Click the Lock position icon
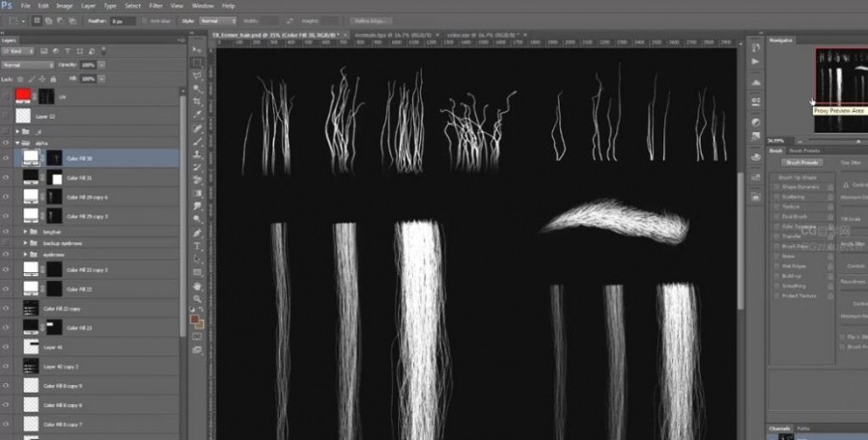 (x=42, y=79)
